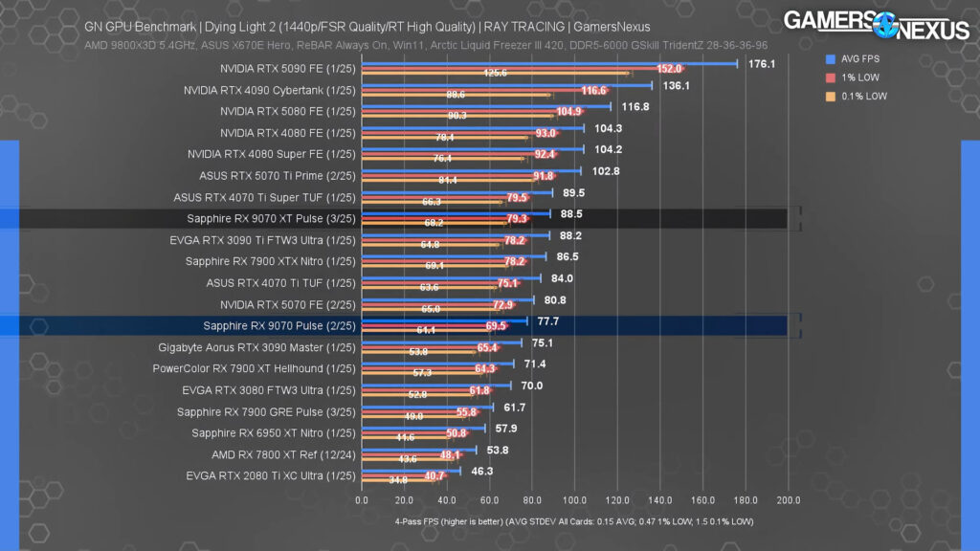Click the 200.0 x-axis tick label

click(x=789, y=500)
